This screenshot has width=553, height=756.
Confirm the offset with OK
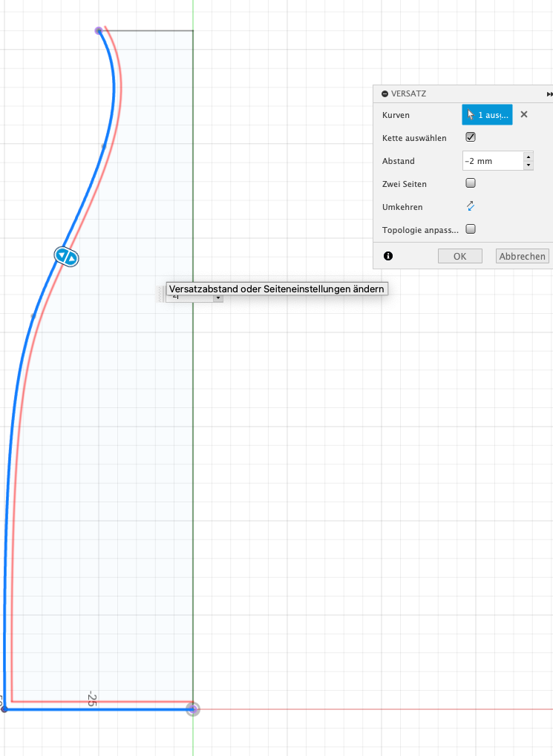(x=459, y=256)
